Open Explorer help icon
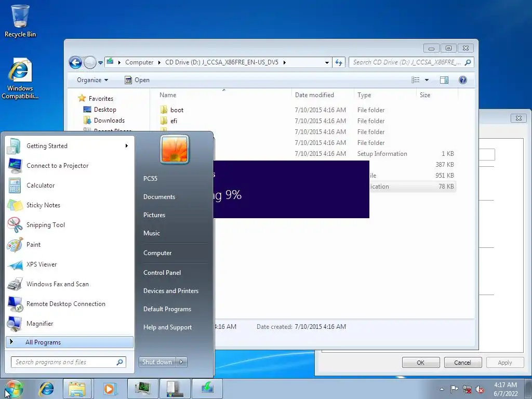Viewport: 532px width, 399px height. tap(463, 80)
